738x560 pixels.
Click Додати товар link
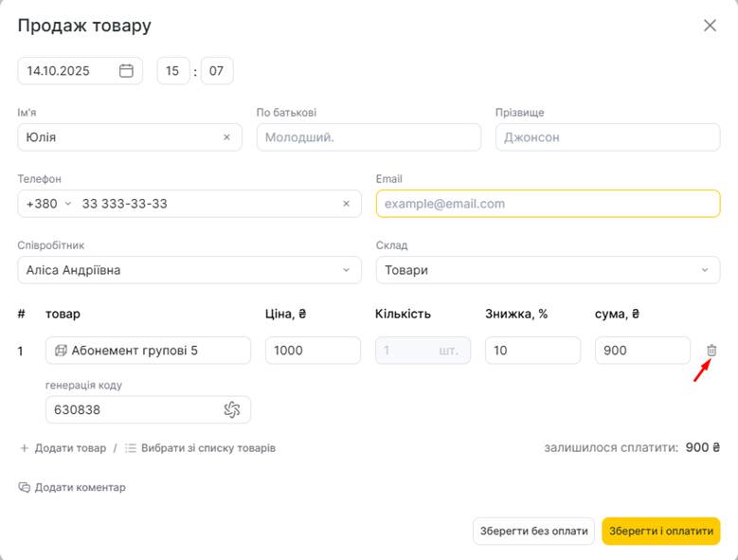[x=63, y=447]
